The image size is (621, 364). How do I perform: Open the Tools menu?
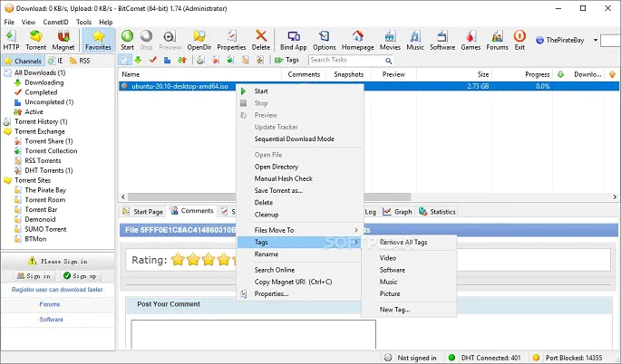pyautogui.click(x=83, y=22)
